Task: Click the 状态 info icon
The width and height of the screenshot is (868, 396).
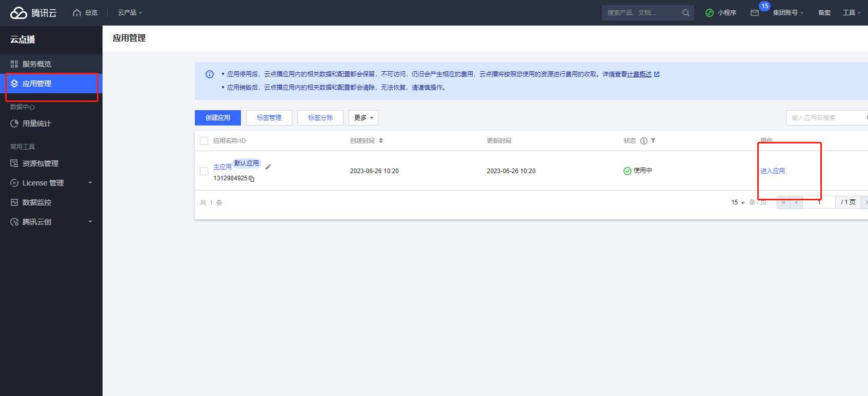Action: 644,141
